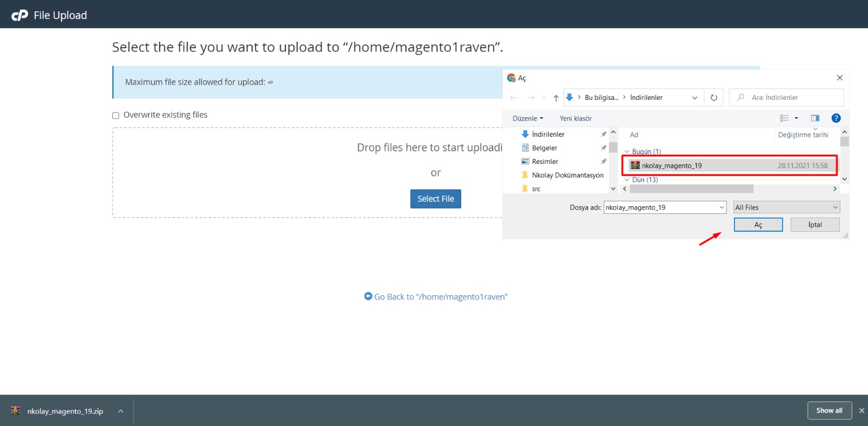The image size is (868, 426).
Task: Click the blue help question mark icon
Action: pyautogui.click(x=836, y=118)
